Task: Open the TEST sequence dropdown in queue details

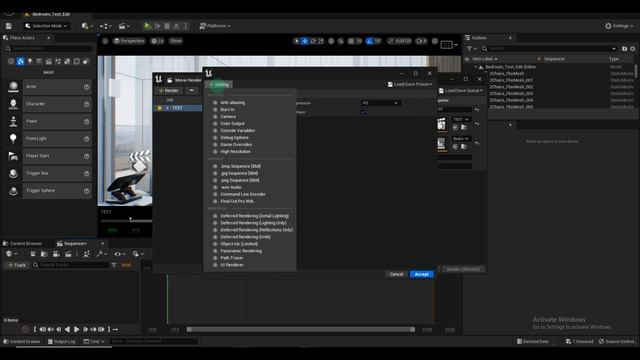Action: coord(461,119)
